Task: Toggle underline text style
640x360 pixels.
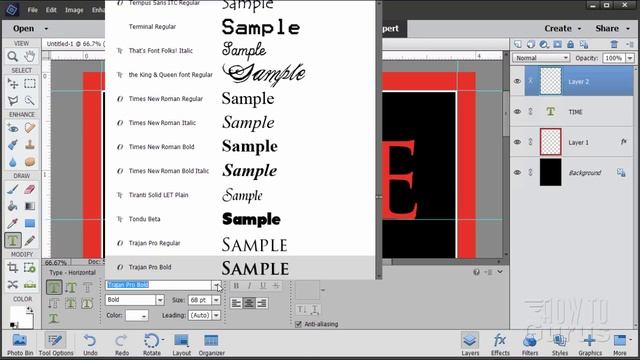Action: [x=263, y=286]
